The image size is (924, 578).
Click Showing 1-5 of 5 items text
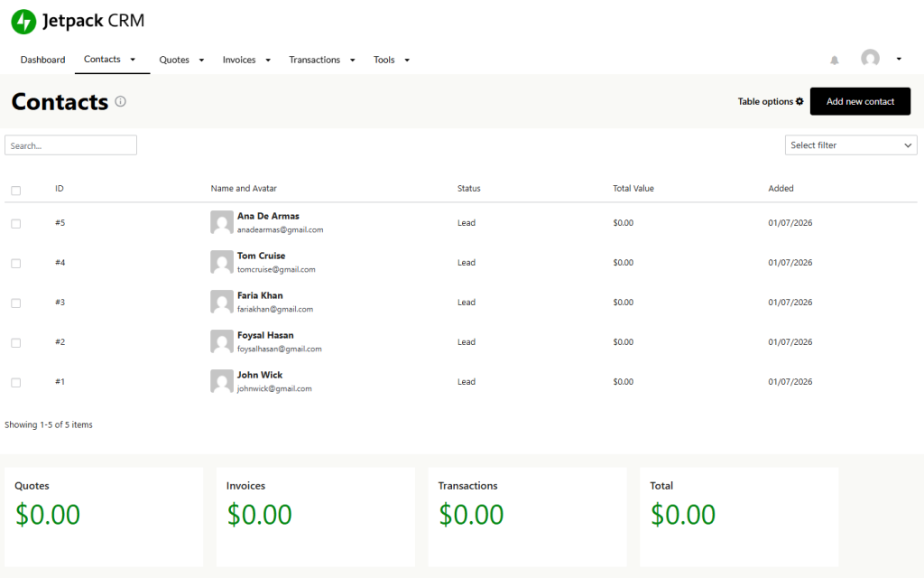(x=49, y=424)
